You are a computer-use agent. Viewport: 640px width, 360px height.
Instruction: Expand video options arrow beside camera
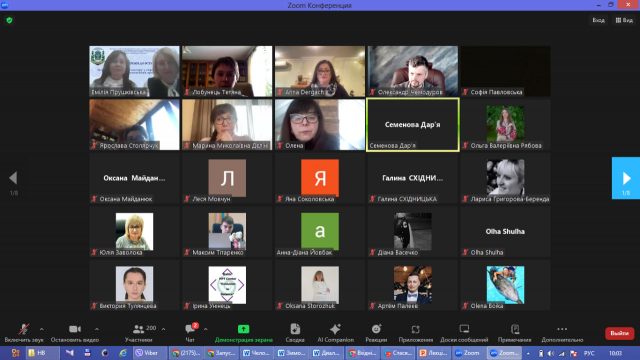(x=97, y=329)
